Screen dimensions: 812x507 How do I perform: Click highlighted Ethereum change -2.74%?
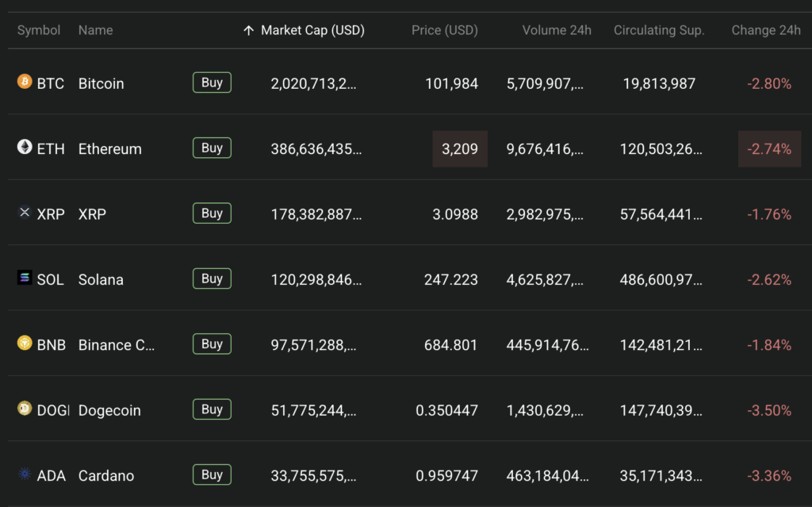click(x=769, y=149)
